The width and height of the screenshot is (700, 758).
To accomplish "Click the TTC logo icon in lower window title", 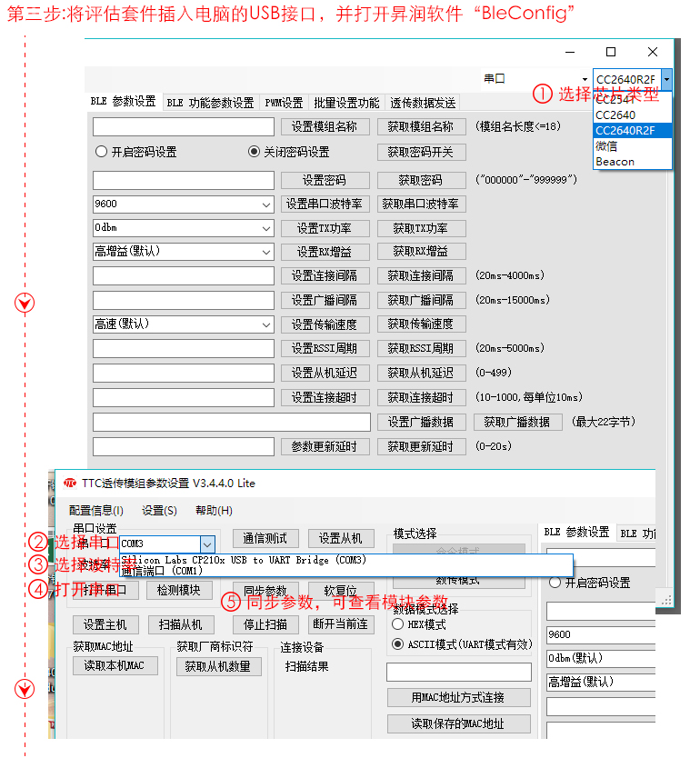I will point(70,483).
